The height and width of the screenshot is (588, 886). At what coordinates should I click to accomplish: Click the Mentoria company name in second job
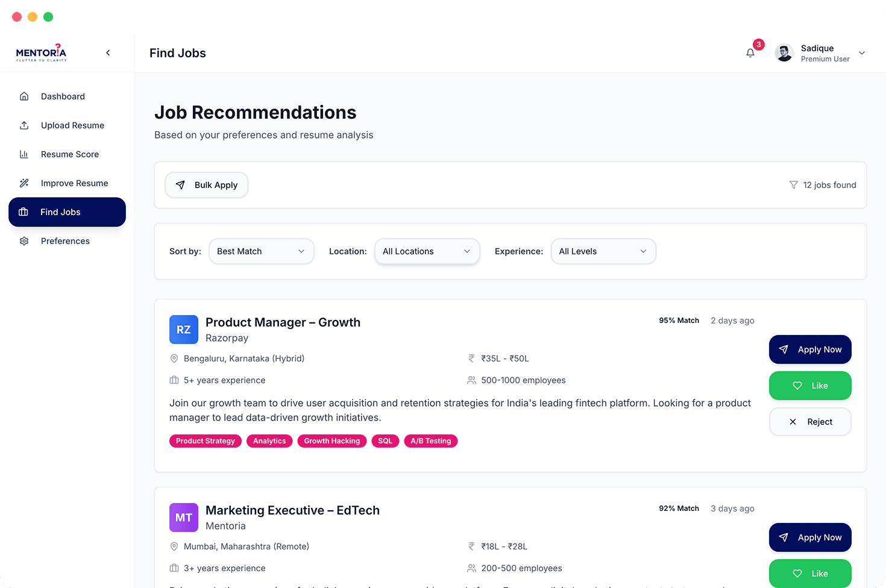(225, 526)
